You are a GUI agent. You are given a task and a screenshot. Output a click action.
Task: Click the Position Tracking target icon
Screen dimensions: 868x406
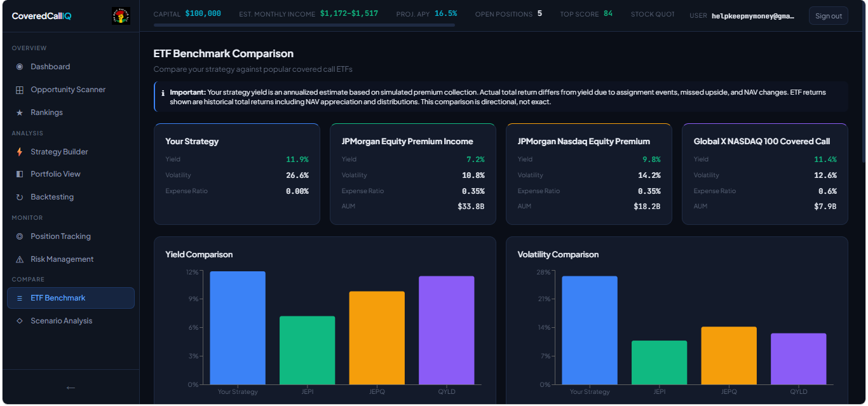tap(20, 236)
